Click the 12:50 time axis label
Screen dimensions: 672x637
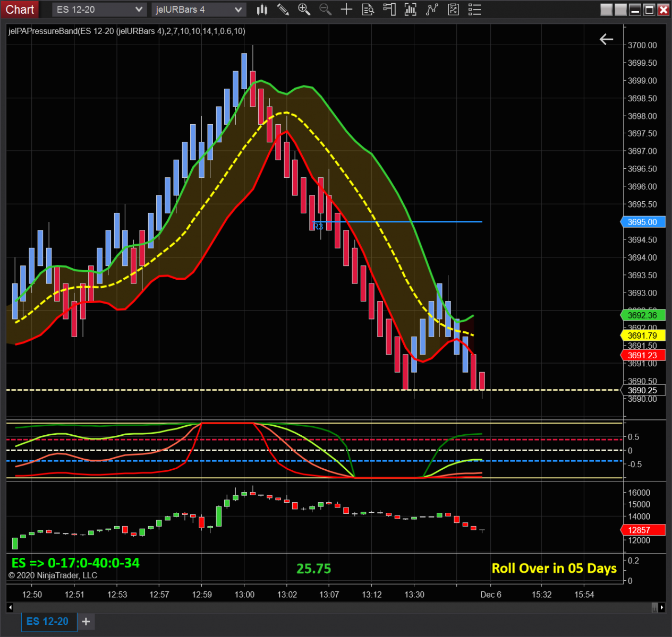click(32, 595)
